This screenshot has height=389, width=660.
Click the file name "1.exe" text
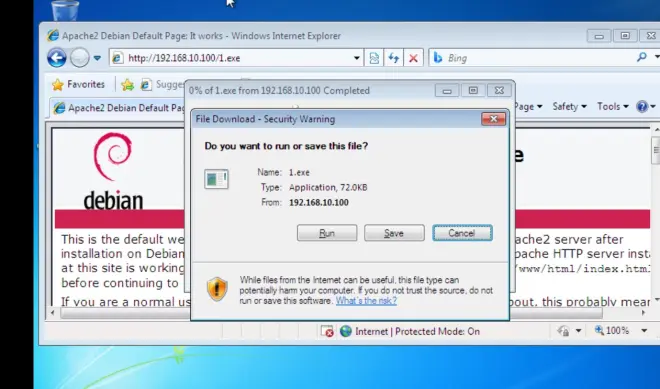coord(299,172)
